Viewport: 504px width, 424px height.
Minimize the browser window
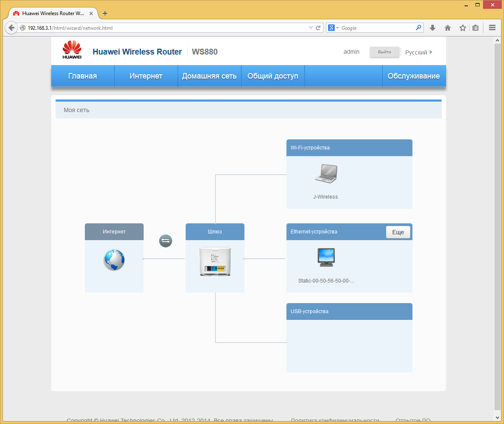coord(466,5)
